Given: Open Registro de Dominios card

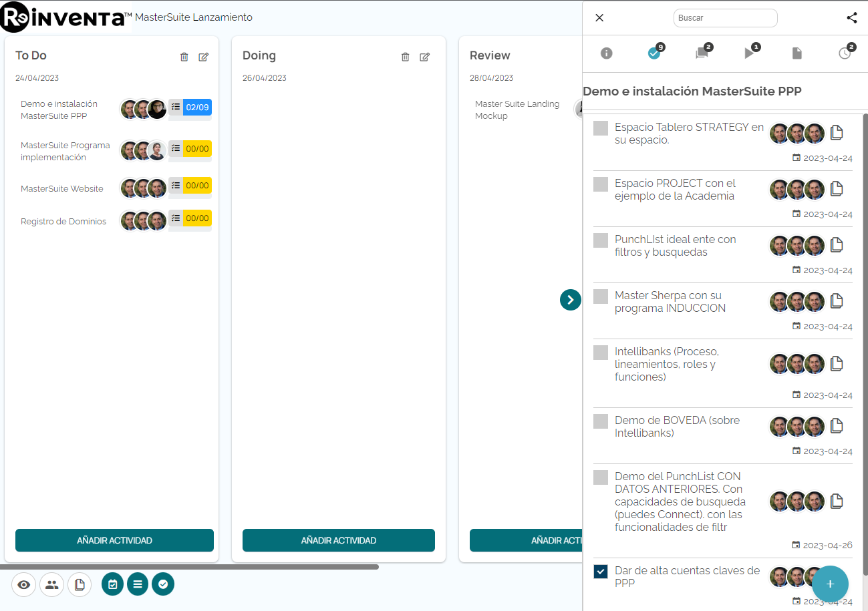Looking at the screenshot, I should 63,221.
